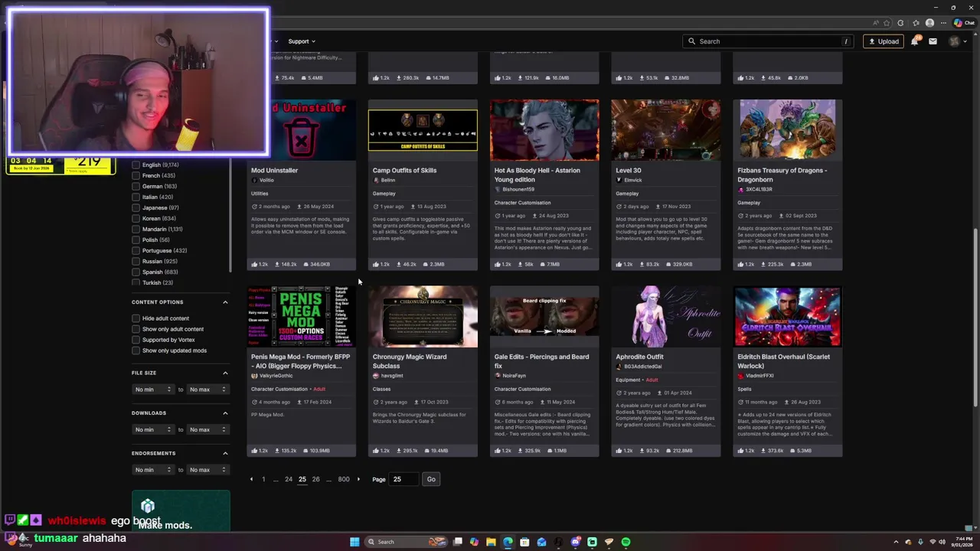Open Downloads No max dropdown

tap(208, 429)
